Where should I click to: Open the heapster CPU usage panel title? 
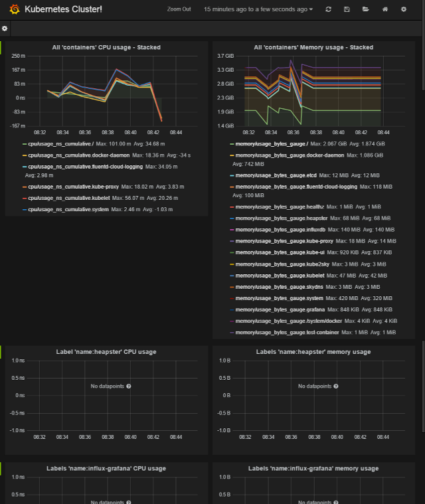(106, 352)
